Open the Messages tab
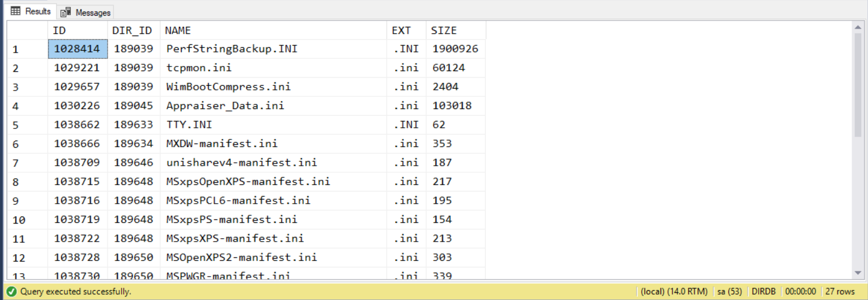This screenshot has height=300, width=868. (85, 12)
